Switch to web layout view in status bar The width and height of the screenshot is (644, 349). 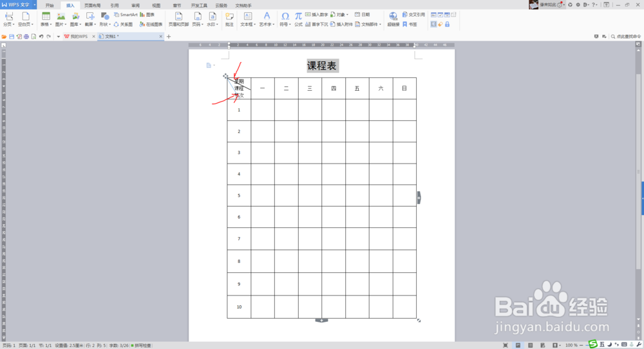click(542, 345)
